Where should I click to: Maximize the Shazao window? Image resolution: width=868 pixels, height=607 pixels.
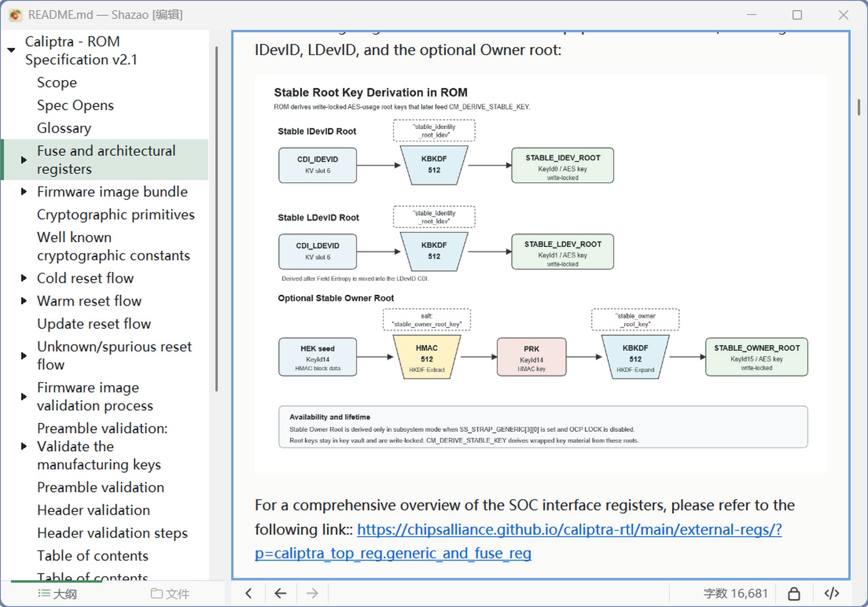click(797, 15)
